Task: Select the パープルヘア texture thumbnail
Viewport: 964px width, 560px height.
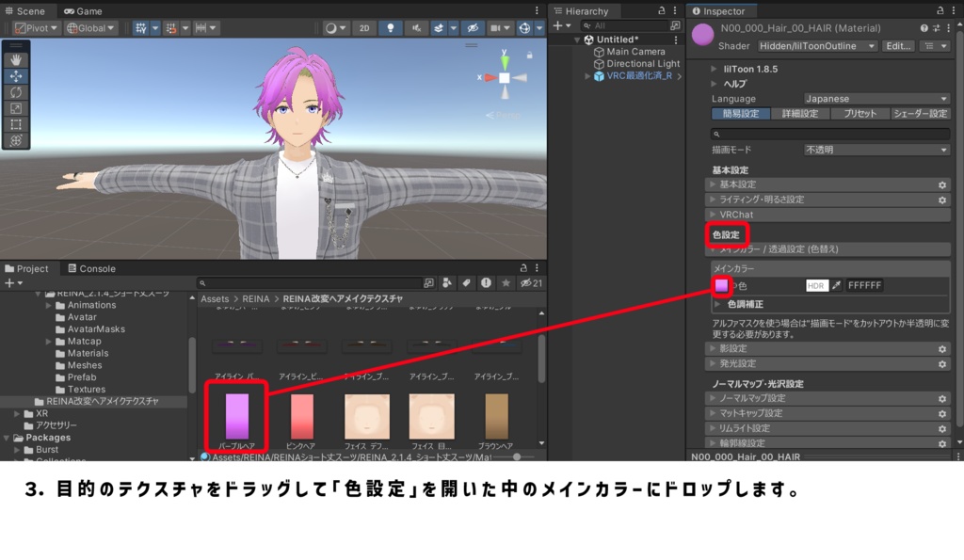Action: 235,417
